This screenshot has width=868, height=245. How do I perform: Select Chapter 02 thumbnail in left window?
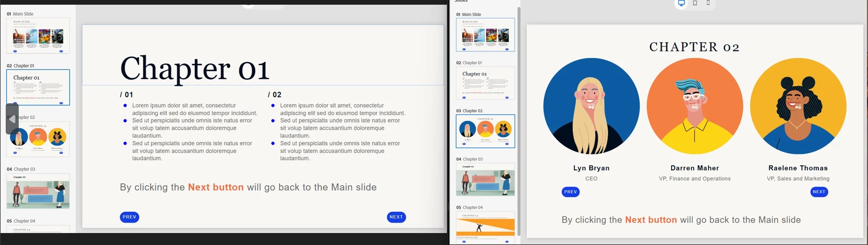pos(38,139)
